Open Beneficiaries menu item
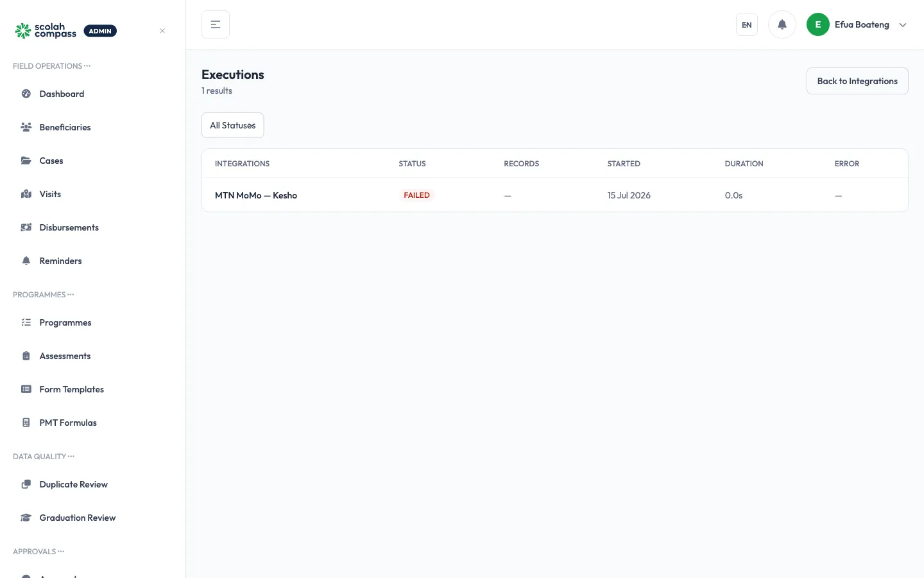Viewport: 924px width, 578px height. tap(93, 127)
